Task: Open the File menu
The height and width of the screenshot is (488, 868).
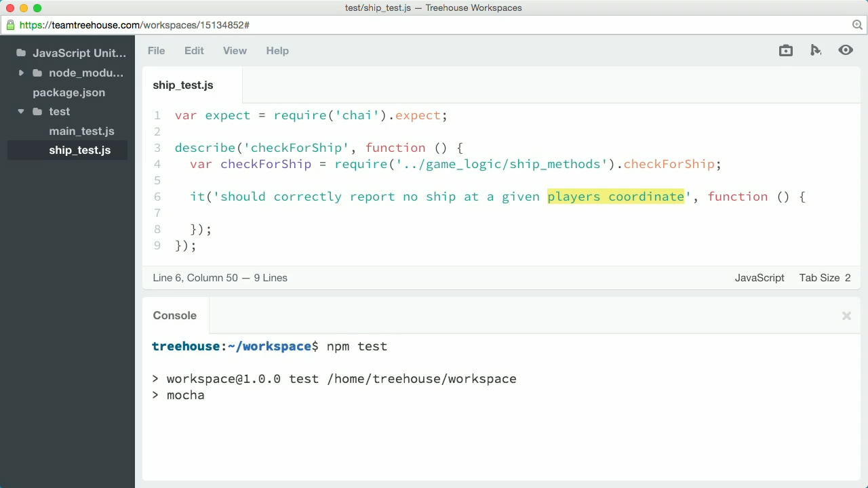Action: pos(156,50)
